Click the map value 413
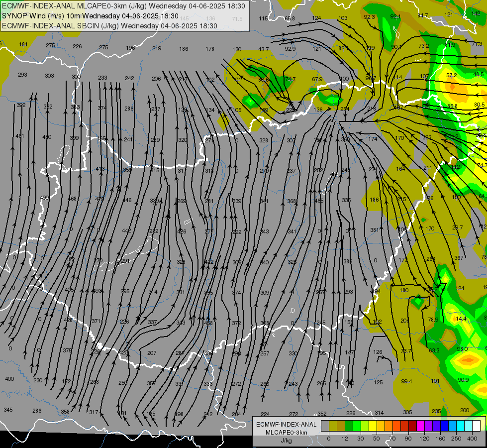 [100, 169]
